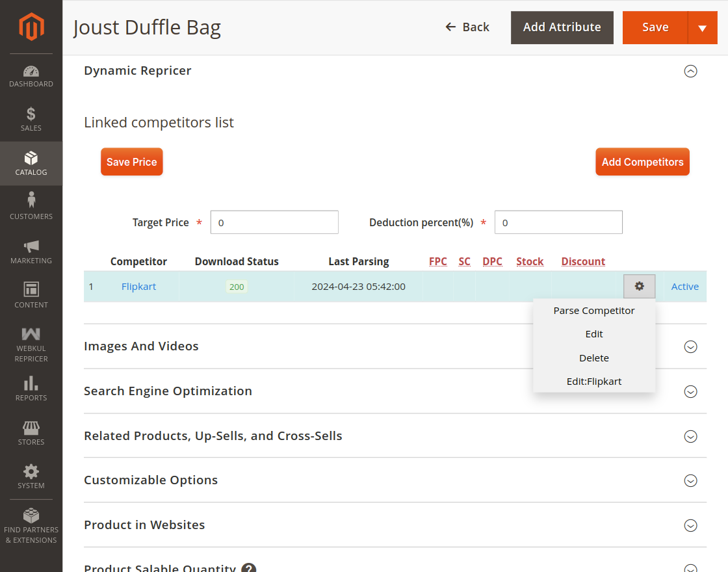Choose Parse Competitor from the menu
This screenshot has width=728, height=572.
593,311
